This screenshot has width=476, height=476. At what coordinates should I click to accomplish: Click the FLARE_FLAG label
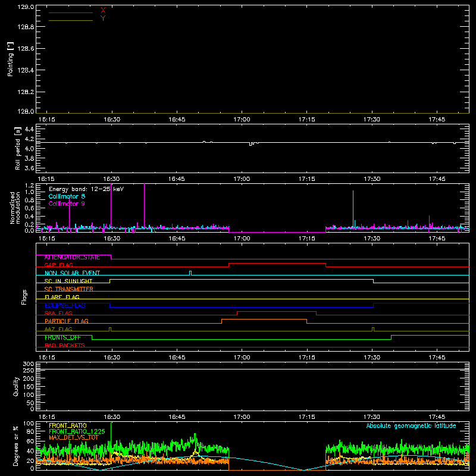(x=62, y=297)
